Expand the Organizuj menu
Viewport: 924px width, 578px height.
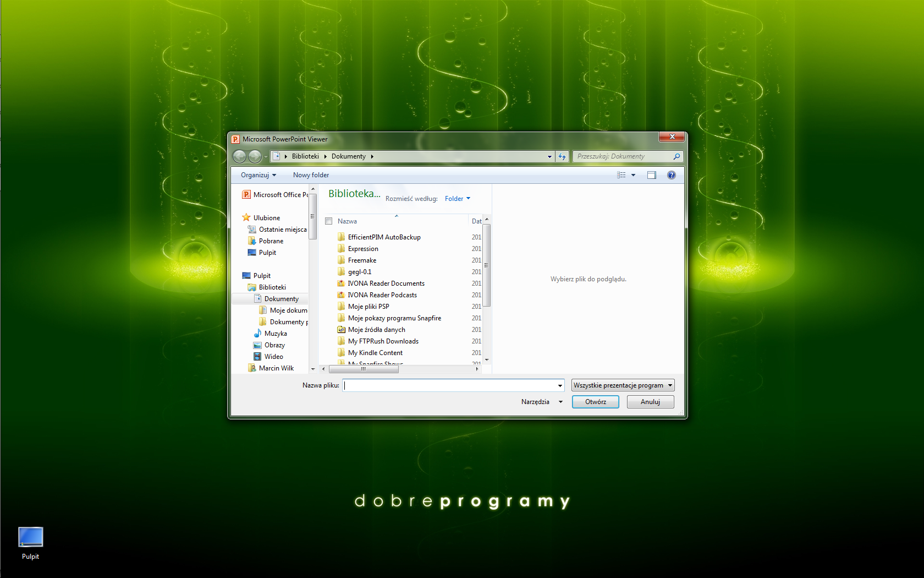(x=258, y=175)
